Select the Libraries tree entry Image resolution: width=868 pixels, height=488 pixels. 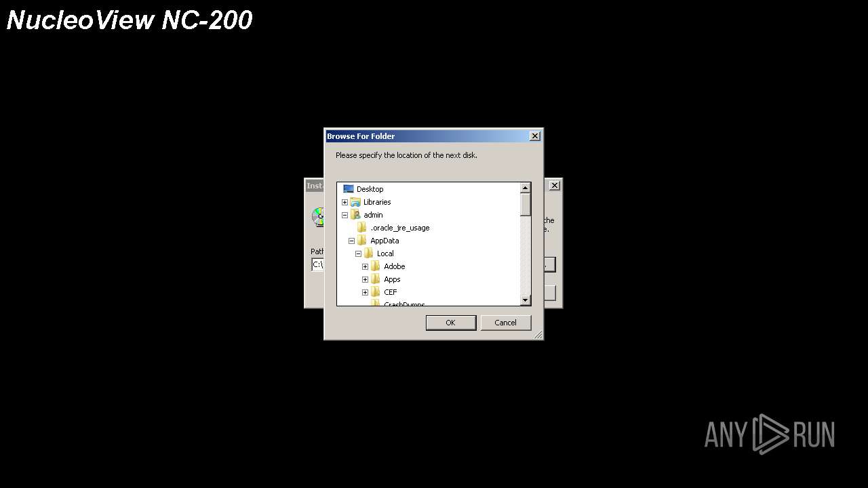pos(377,202)
